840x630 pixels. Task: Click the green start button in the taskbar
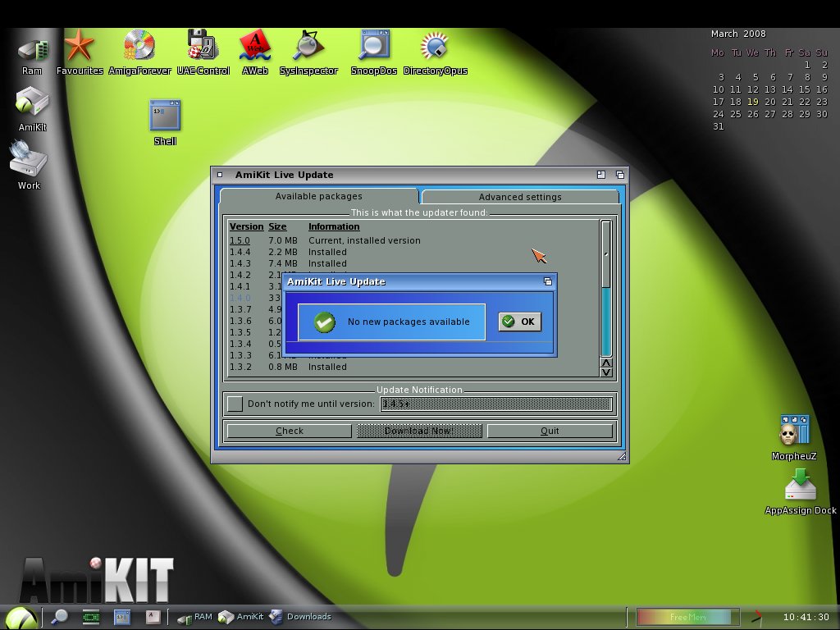(21, 618)
